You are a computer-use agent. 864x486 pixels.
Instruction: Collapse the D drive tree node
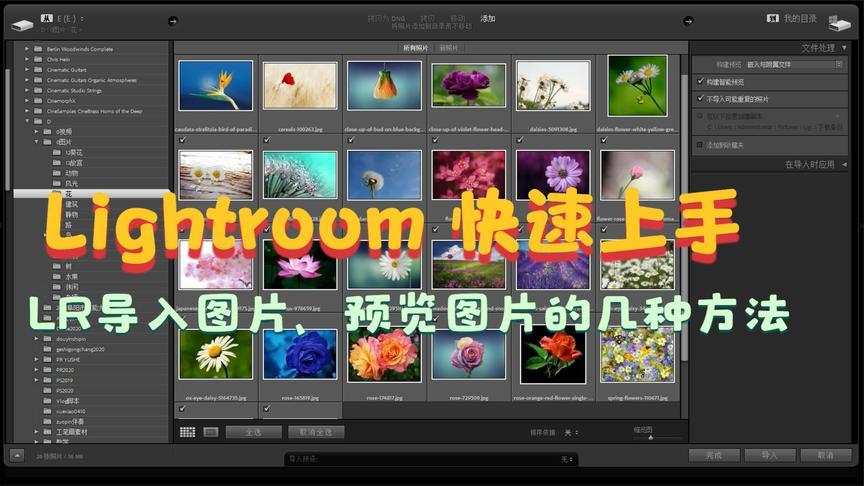coord(26,121)
